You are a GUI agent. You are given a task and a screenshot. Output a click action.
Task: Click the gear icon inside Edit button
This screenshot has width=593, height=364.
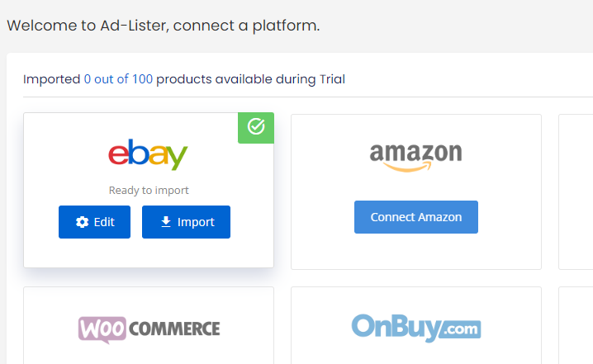pyautogui.click(x=82, y=222)
